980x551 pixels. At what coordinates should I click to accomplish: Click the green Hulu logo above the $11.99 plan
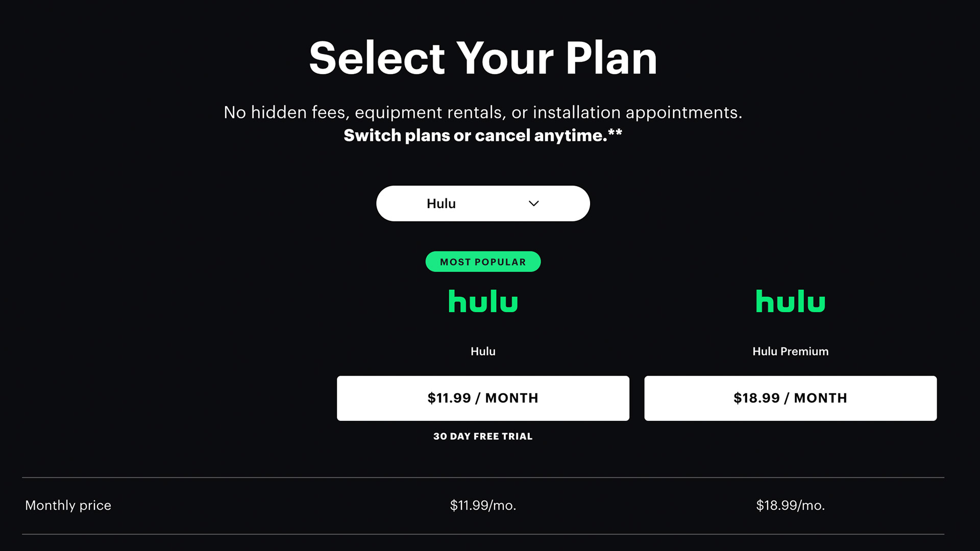click(x=483, y=301)
